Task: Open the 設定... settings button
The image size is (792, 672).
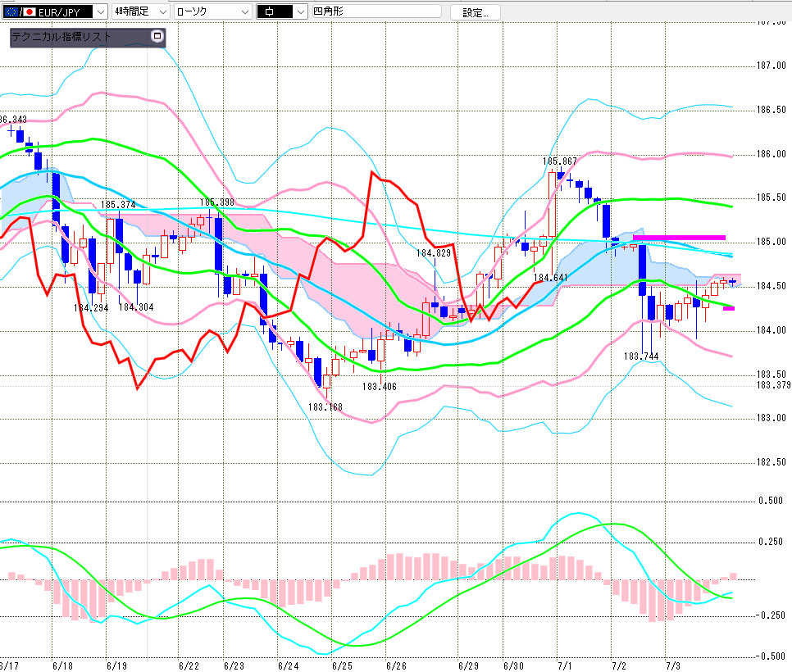Action: click(476, 12)
